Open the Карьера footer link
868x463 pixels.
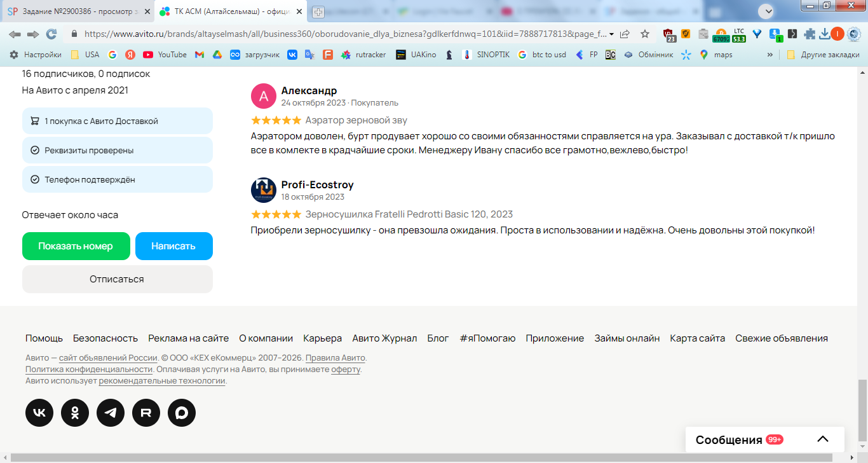[x=323, y=338]
